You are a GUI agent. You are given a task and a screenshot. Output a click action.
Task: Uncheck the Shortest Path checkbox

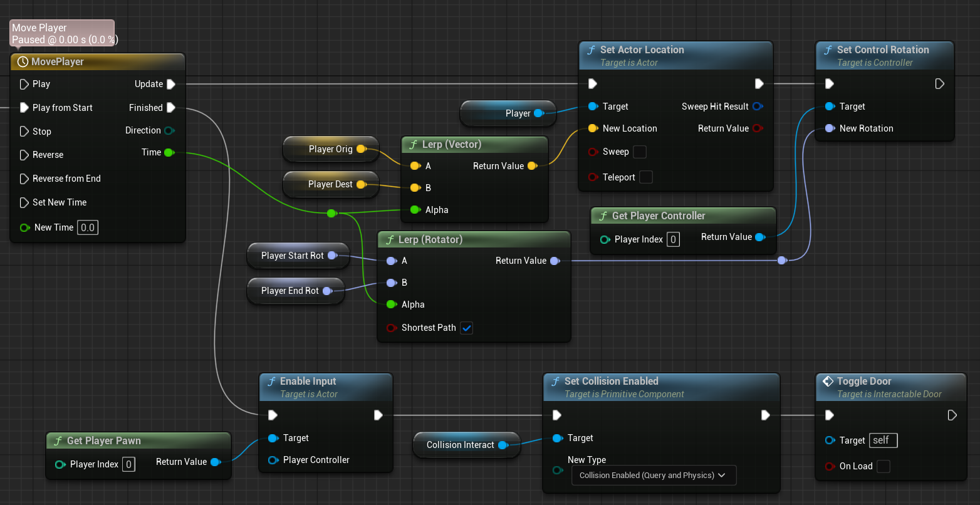pos(466,328)
